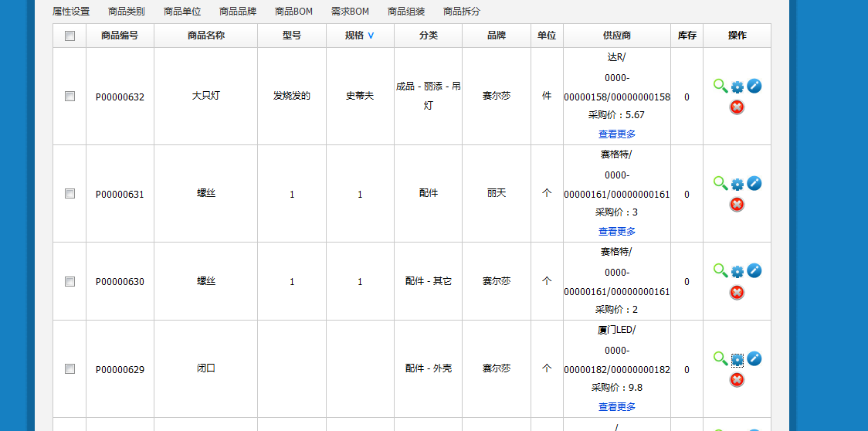The height and width of the screenshot is (431, 868).
Task: View details of P00000629 via magnifier icon
Action: [720, 358]
